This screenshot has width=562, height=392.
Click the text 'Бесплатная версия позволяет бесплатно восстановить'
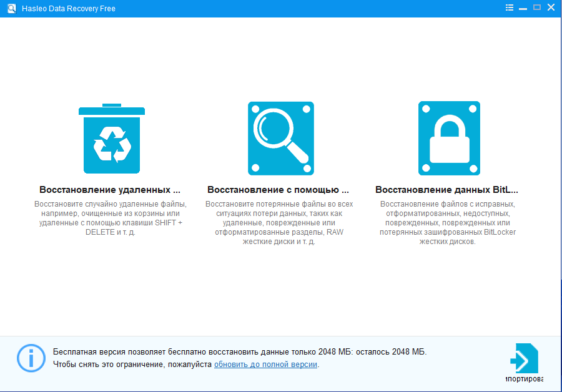tap(156, 352)
